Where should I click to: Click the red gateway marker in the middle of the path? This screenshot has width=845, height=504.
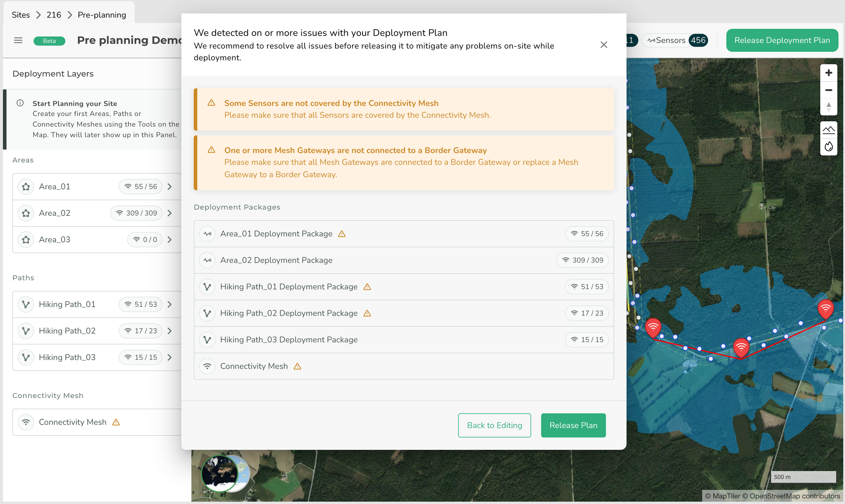(x=741, y=347)
